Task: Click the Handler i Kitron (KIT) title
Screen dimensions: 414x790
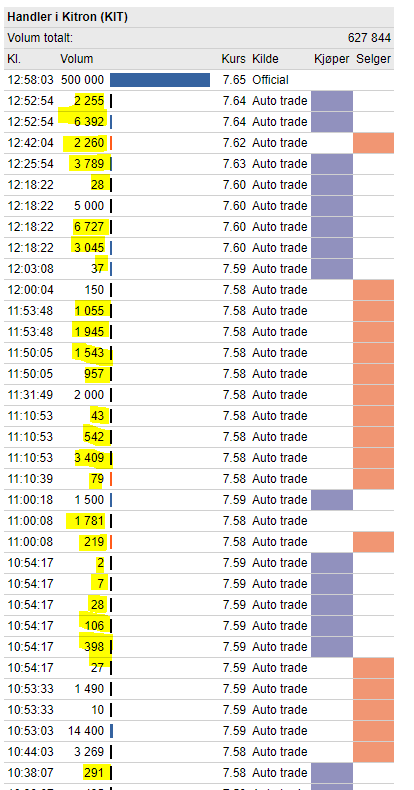Action: pyautogui.click(x=67, y=17)
